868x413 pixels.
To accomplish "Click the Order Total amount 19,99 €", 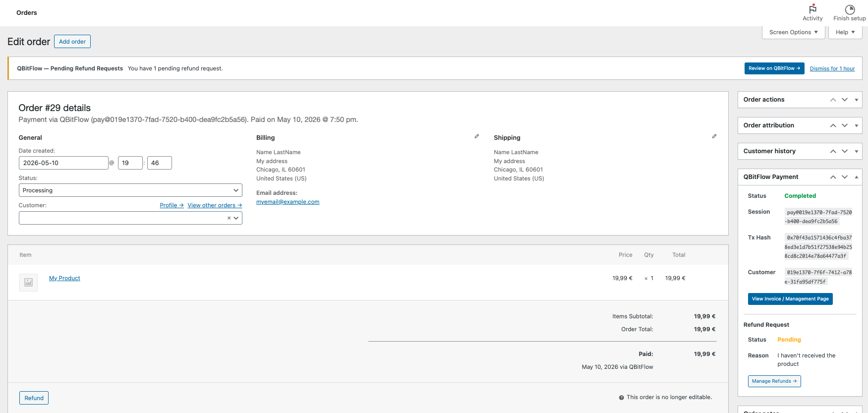I will tap(705, 329).
